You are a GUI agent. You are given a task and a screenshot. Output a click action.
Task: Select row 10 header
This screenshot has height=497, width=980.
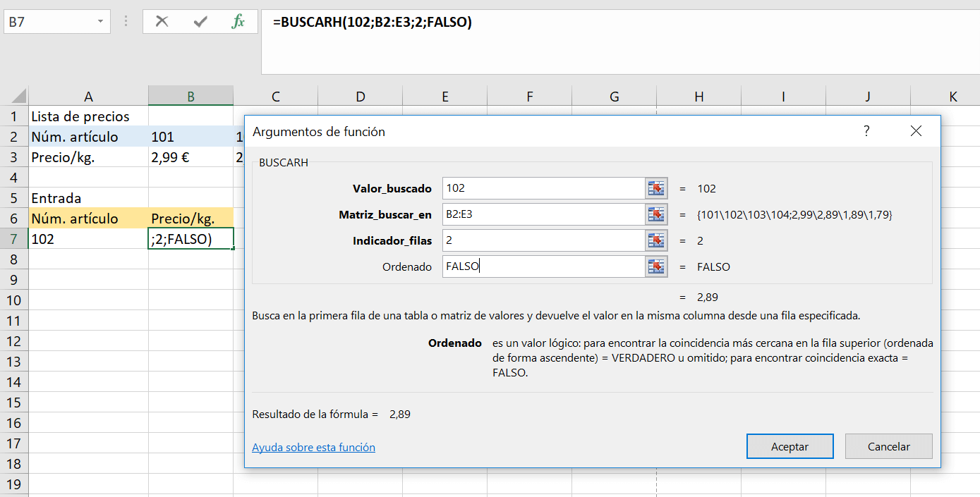point(13,300)
